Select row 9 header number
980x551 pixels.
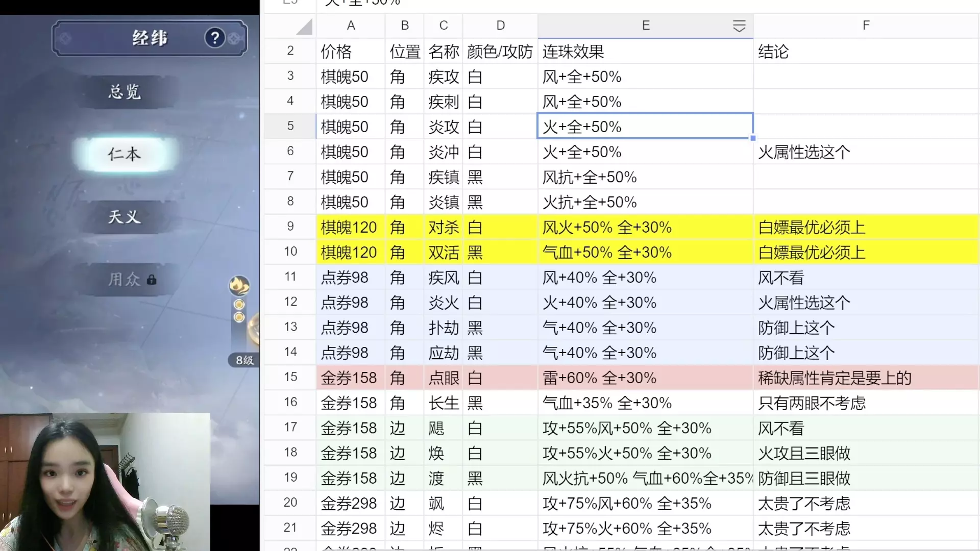tap(290, 227)
